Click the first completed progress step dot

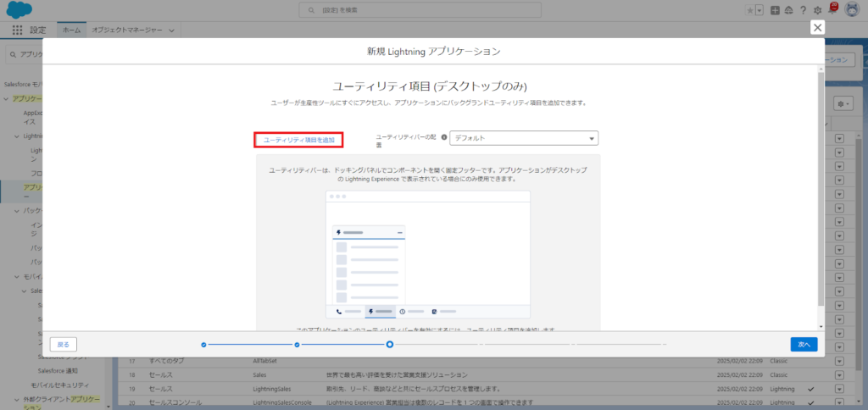203,344
